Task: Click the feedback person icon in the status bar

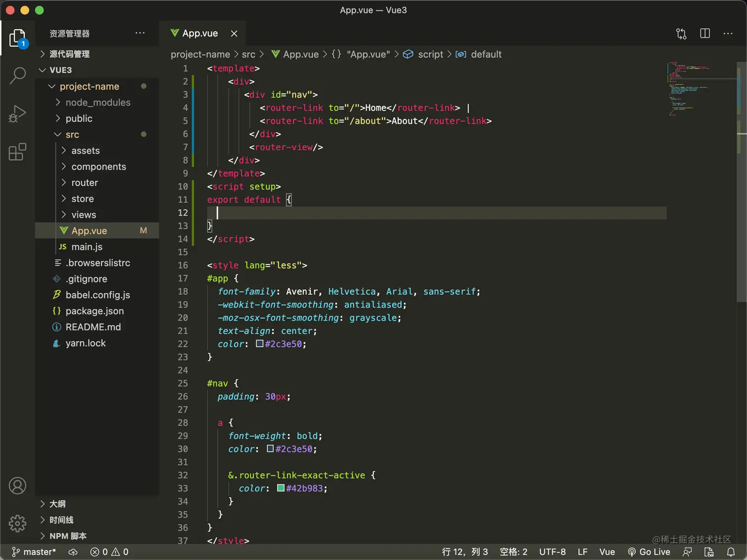Action: click(x=687, y=552)
